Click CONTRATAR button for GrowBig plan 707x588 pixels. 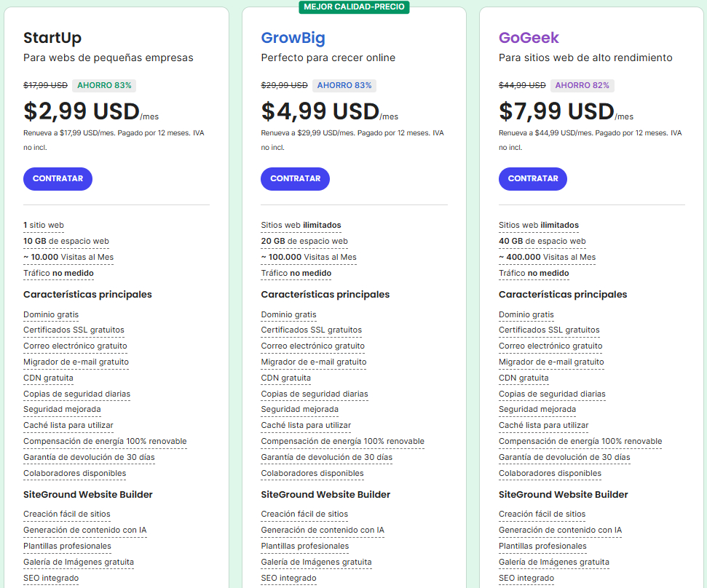[x=295, y=178]
